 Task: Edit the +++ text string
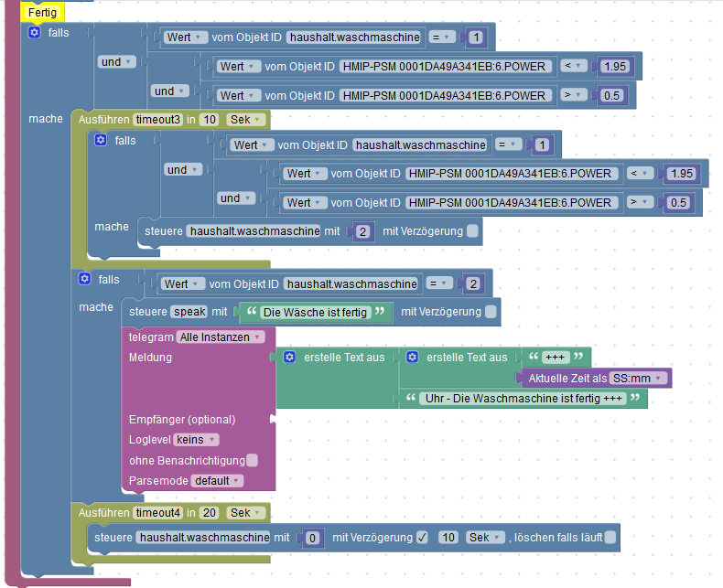[x=556, y=357]
